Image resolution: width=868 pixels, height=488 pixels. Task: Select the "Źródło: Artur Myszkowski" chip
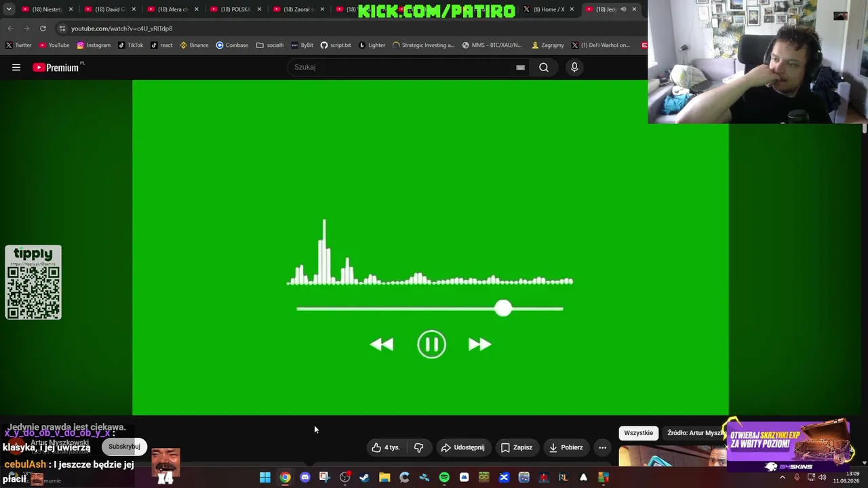tap(696, 433)
